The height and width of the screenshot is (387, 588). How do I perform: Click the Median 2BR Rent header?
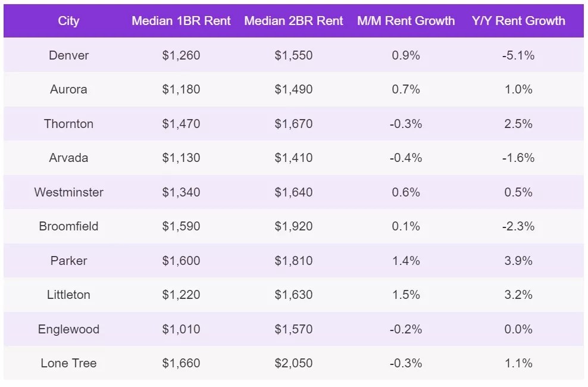(x=293, y=21)
